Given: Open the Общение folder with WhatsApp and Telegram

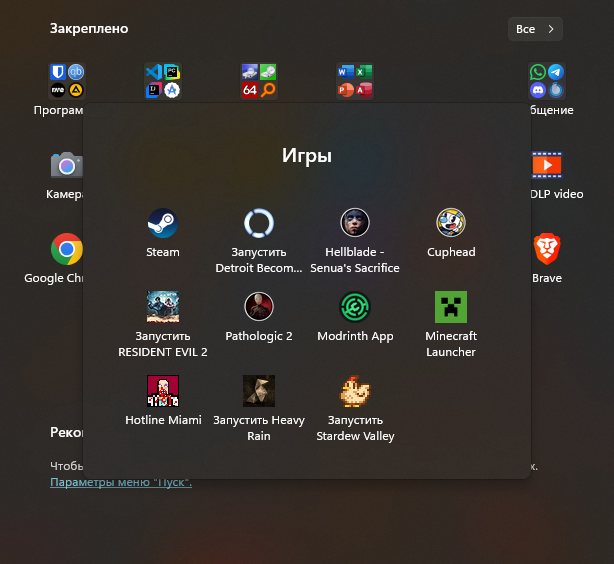Looking at the screenshot, I should click(x=547, y=81).
